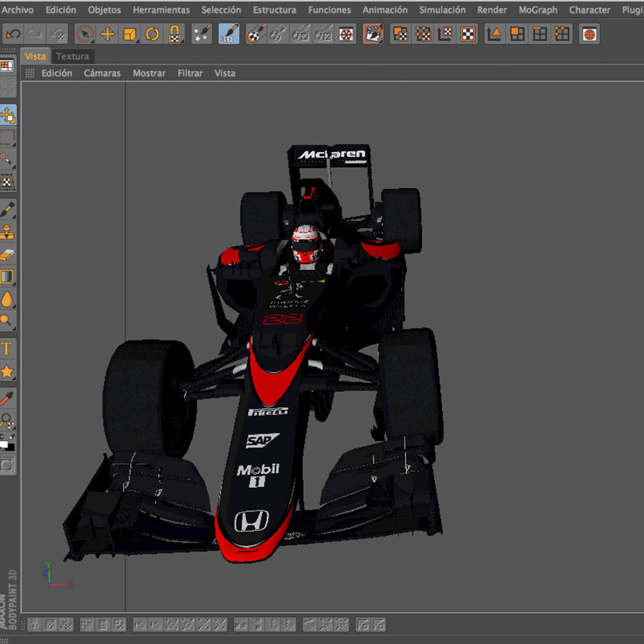644x644 pixels.
Task: Click the bottom toolbar grip handle
Action: click(x=23, y=625)
